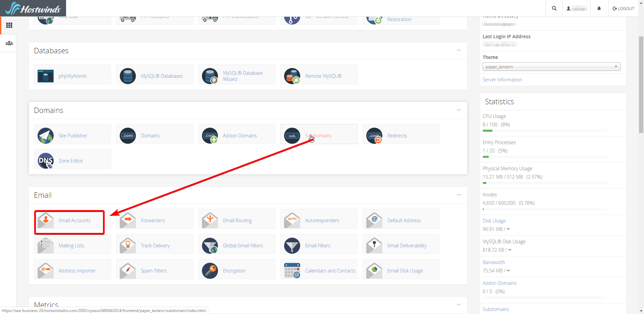Click the Inodes value 4,650 / 600,000
The width and height of the screenshot is (644, 314).
pos(499,203)
